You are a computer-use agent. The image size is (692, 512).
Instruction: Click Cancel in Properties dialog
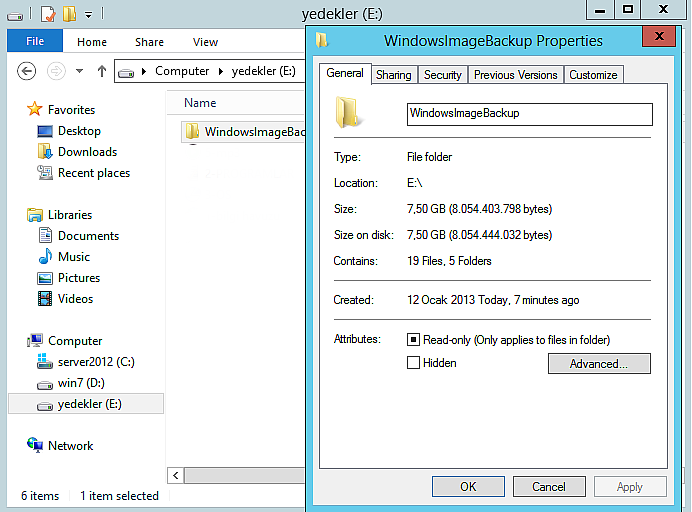point(549,486)
